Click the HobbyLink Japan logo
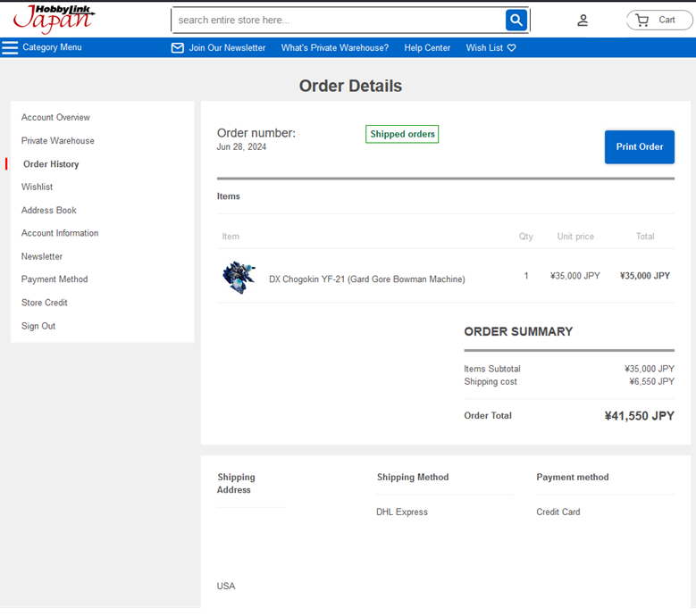 pos(55,19)
